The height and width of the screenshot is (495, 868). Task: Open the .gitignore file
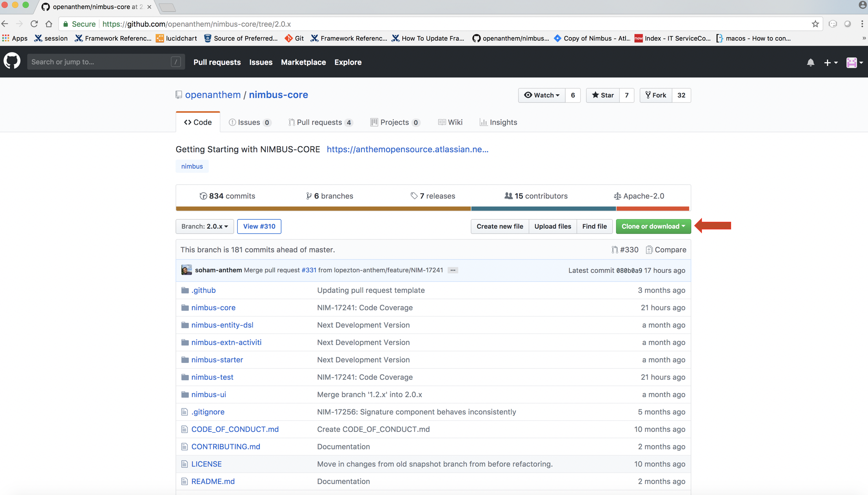pyautogui.click(x=208, y=412)
